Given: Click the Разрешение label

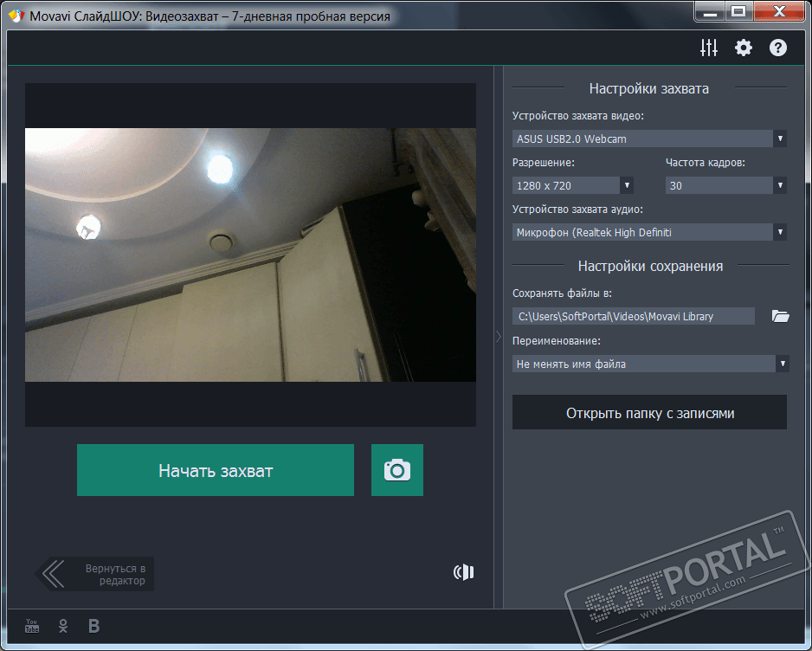Looking at the screenshot, I should click(x=544, y=163).
